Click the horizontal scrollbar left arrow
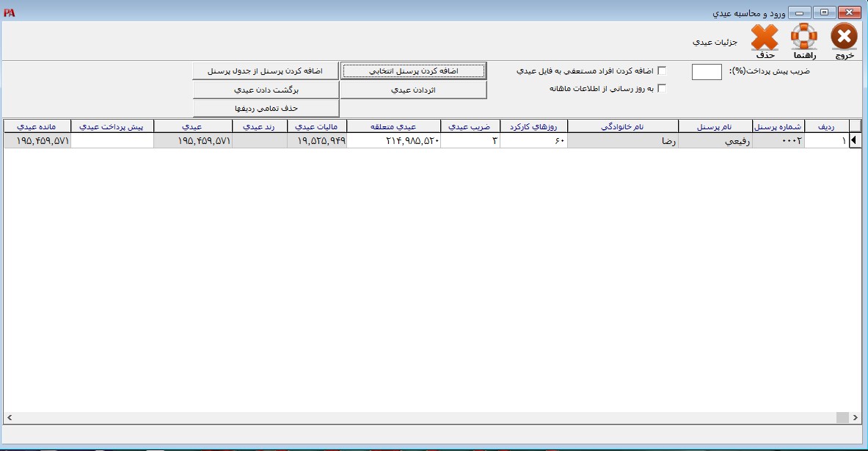868x451 pixels. click(10, 417)
